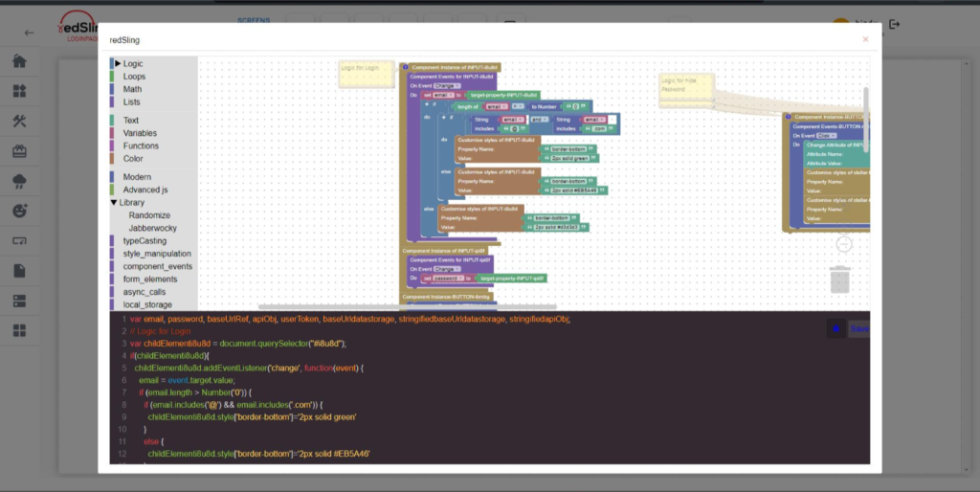Select the Functions category in toolbox
The height and width of the screenshot is (492, 980).
click(141, 145)
